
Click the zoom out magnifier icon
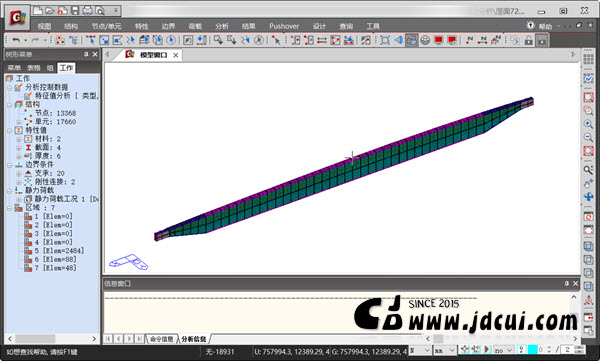point(589,137)
